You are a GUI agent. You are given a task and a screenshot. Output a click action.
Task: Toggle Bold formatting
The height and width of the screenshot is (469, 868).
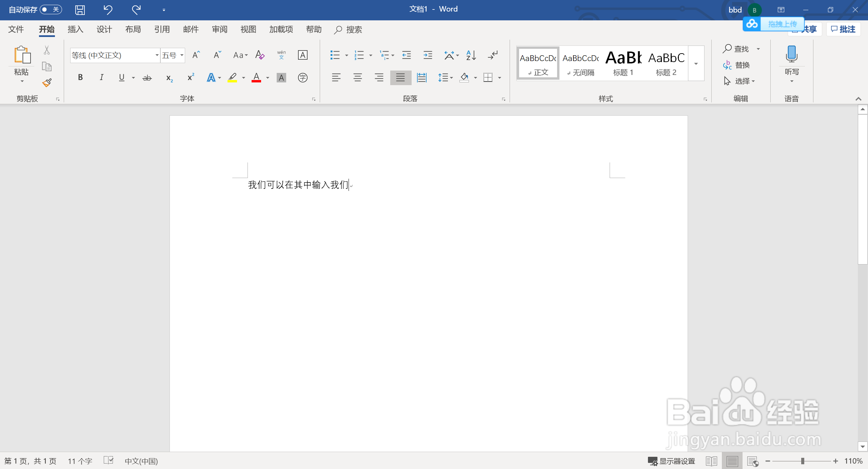click(x=80, y=78)
